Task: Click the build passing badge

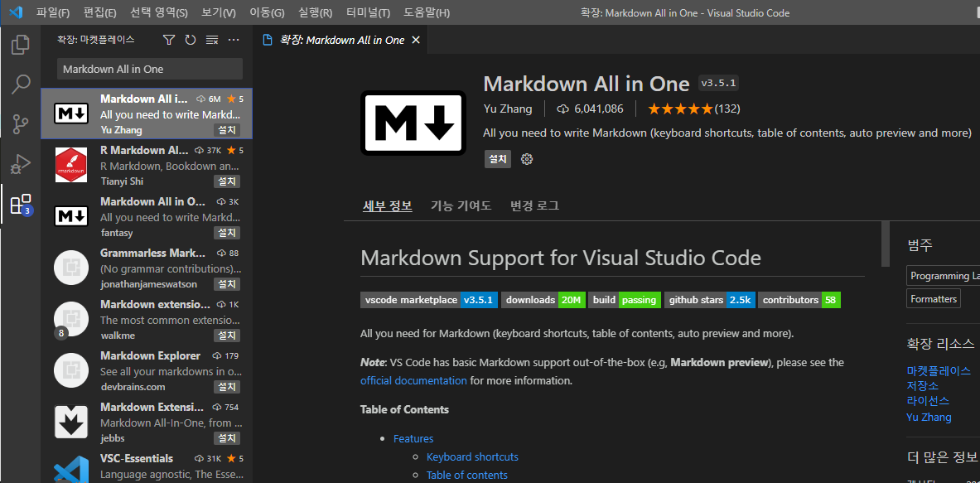Action: pyautogui.click(x=625, y=300)
